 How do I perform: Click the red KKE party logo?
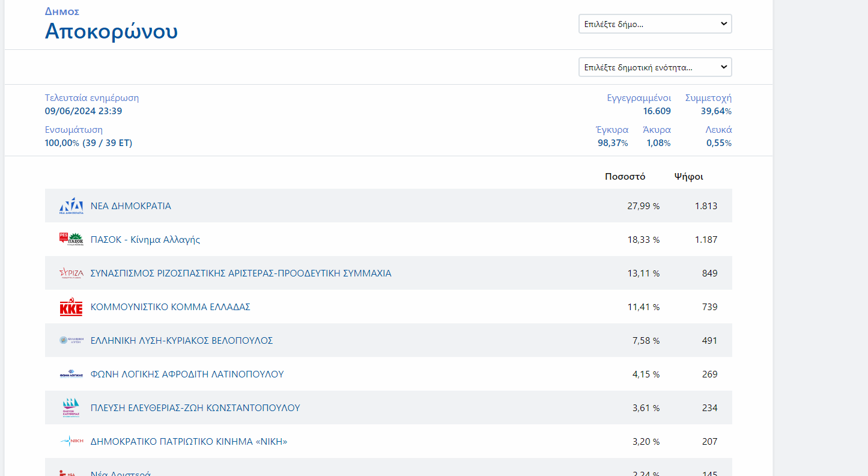[71, 307]
